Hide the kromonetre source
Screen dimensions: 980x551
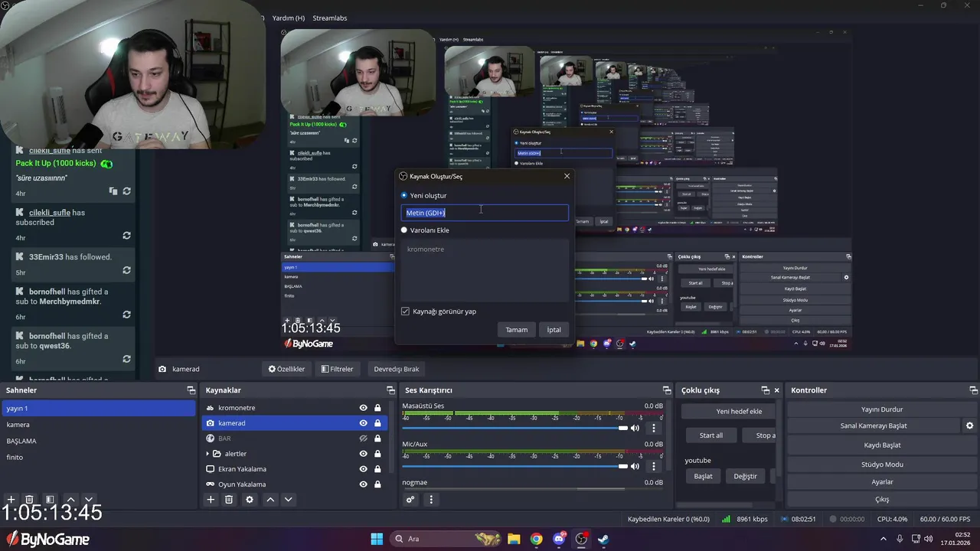click(363, 408)
